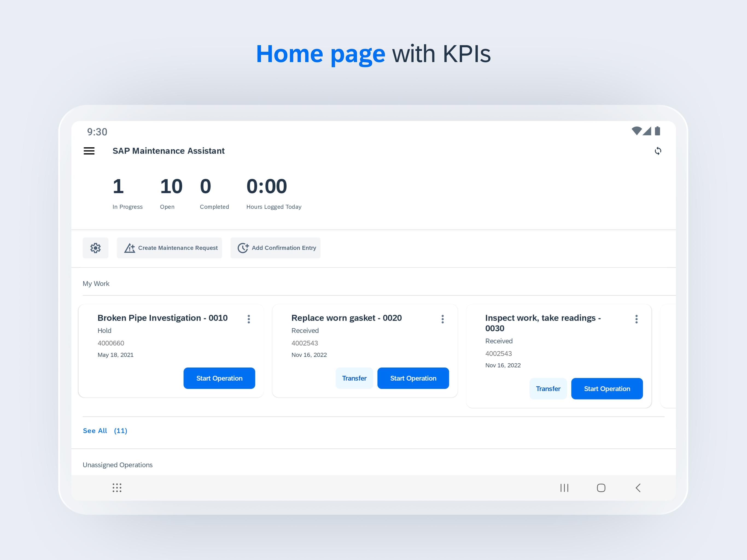The image size is (747, 560).
Task: Start Operation for Inspect work, take readings
Action: 607,389
